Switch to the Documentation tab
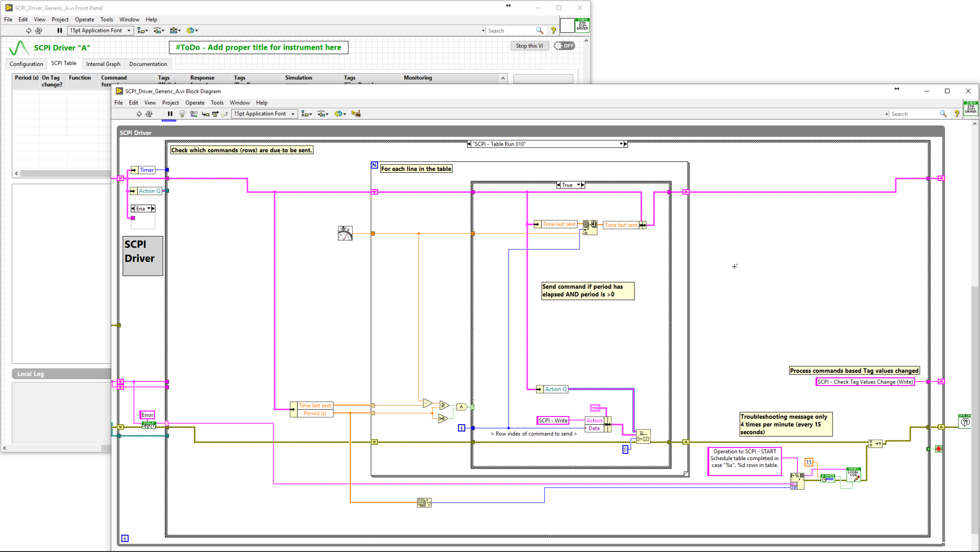The image size is (980, 552). coord(148,64)
